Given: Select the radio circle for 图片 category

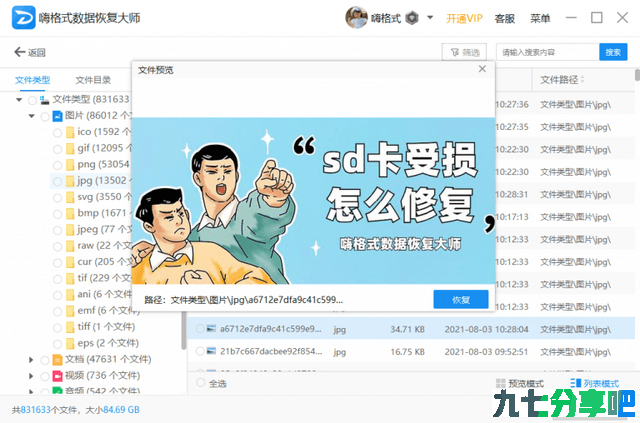Looking at the screenshot, I should [45, 116].
